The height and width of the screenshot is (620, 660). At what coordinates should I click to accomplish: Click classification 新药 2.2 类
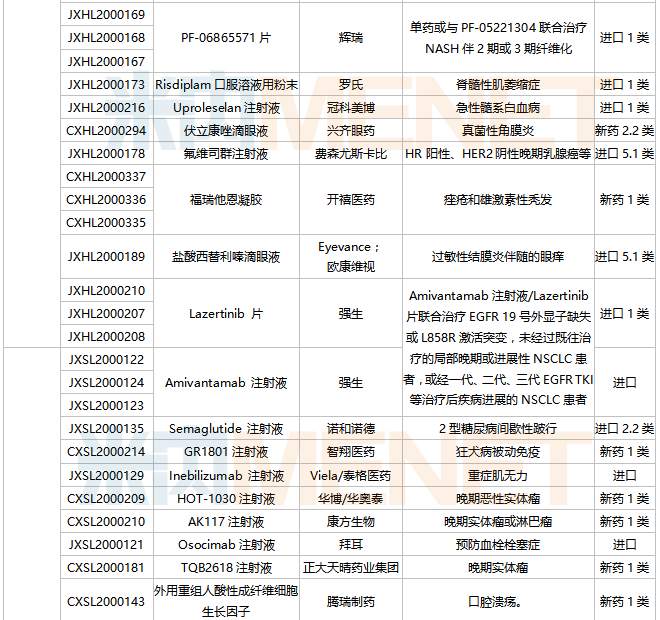coord(625,131)
